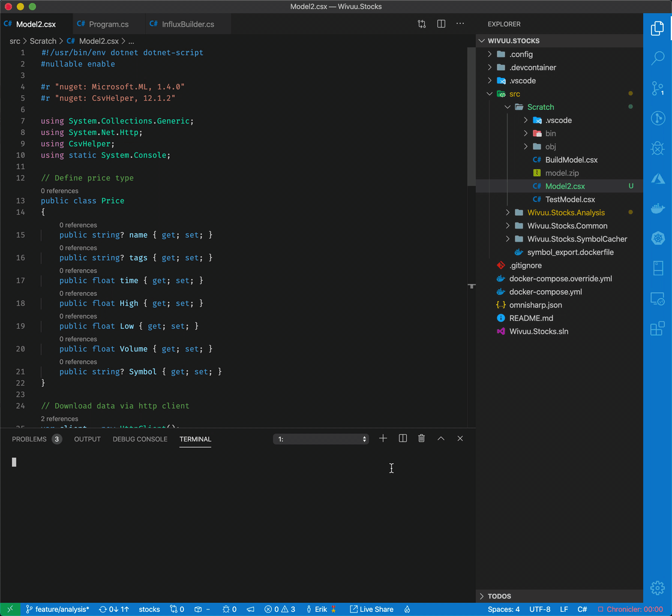Viewport: 672px width, 616px height.
Task: Change Spaces: 4 indentation setting
Action: 503,609
